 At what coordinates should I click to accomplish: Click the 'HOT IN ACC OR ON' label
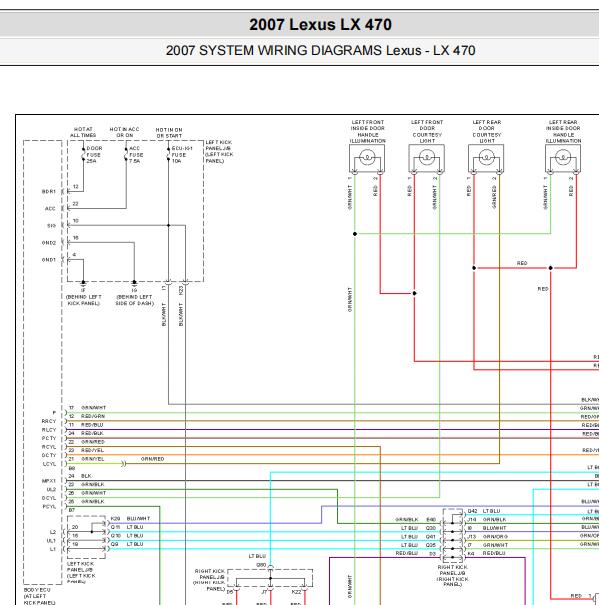124,132
